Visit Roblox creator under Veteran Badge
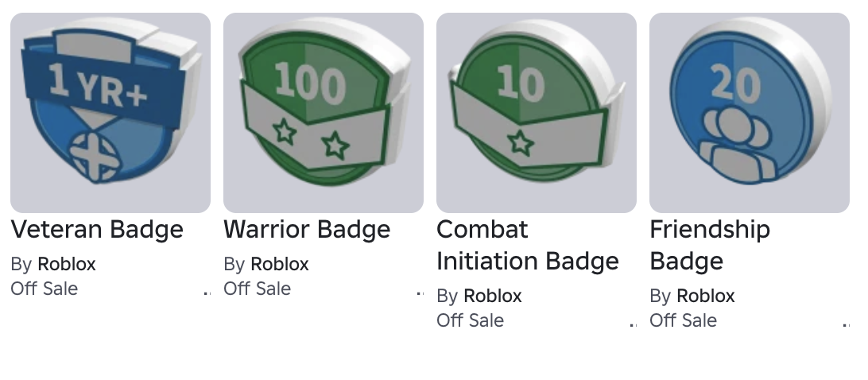The image size is (868, 380). [x=67, y=264]
